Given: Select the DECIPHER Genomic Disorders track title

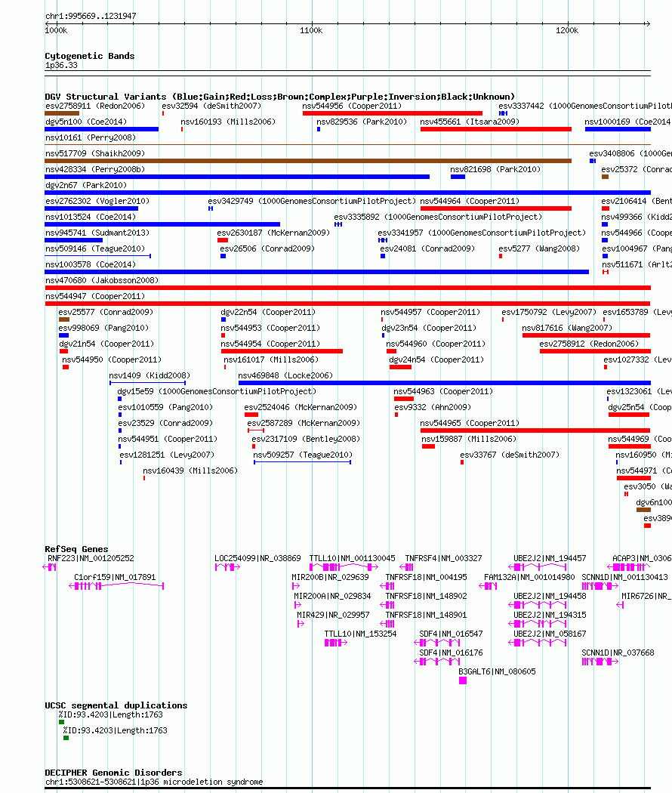Looking at the screenshot, I should (113, 773).
